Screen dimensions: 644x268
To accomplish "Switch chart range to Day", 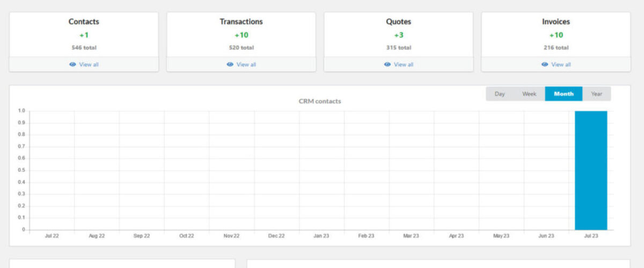I will [500, 94].
